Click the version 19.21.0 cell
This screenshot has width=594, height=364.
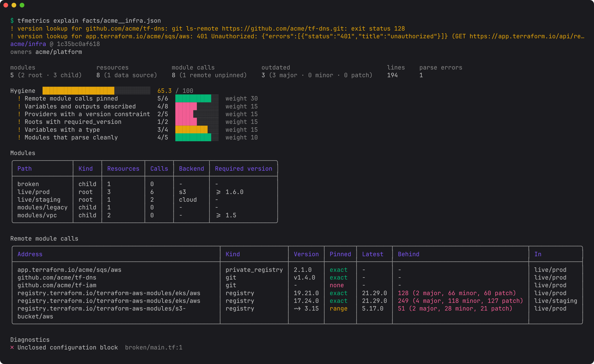tap(306, 293)
